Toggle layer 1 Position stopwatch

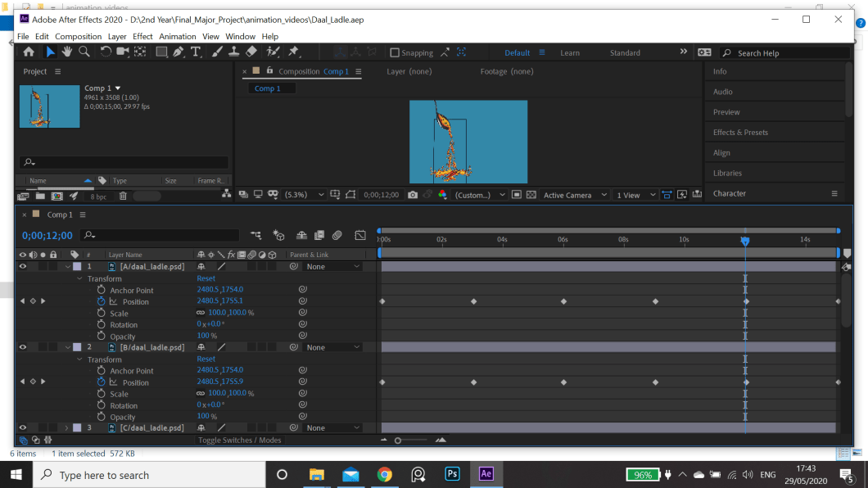(x=101, y=301)
